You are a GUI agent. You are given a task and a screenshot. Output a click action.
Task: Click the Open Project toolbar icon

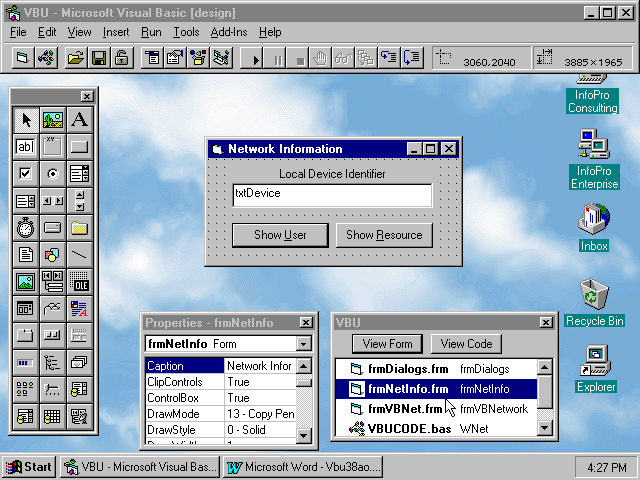(75, 58)
